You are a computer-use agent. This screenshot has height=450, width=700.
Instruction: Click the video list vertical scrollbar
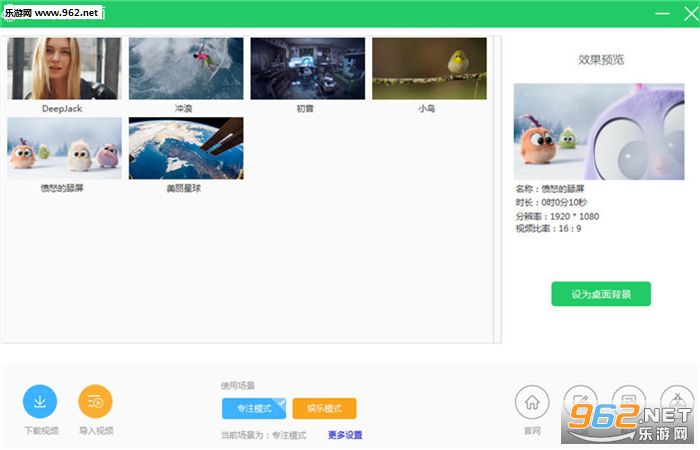pyautogui.click(x=497, y=190)
